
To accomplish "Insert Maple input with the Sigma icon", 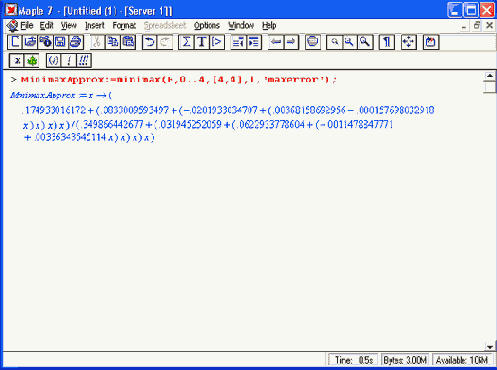I will coord(186,42).
